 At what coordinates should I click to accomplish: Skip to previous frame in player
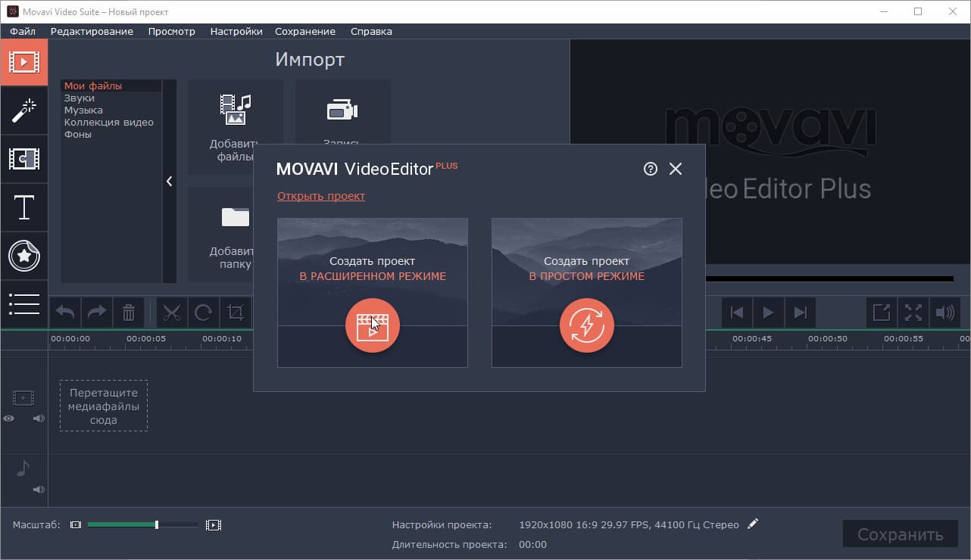coord(736,313)
